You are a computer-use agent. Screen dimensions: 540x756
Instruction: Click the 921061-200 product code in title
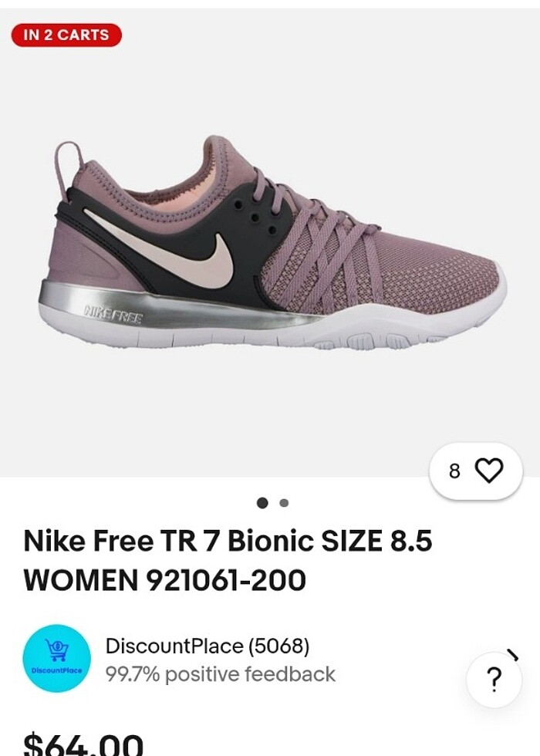point(225,579)
